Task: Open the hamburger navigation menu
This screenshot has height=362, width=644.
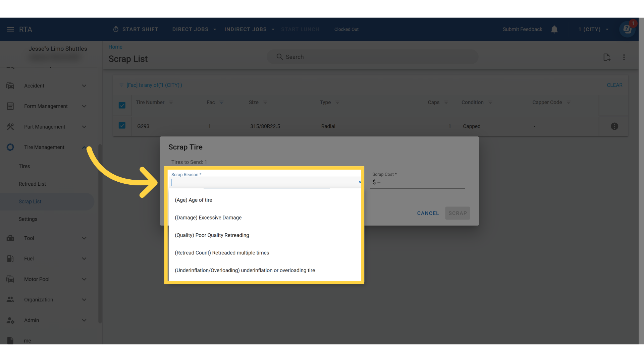Action: (10, 29)
